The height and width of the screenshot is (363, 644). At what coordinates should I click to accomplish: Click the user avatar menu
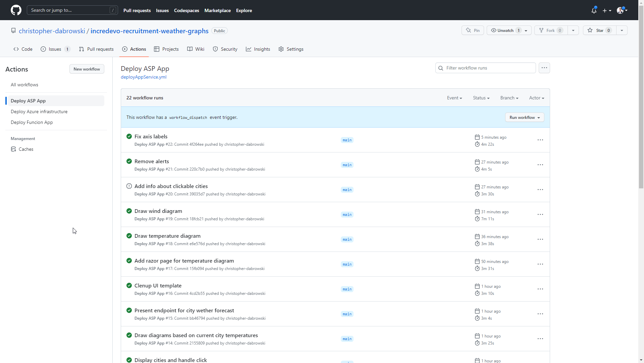tap(622, 10)
